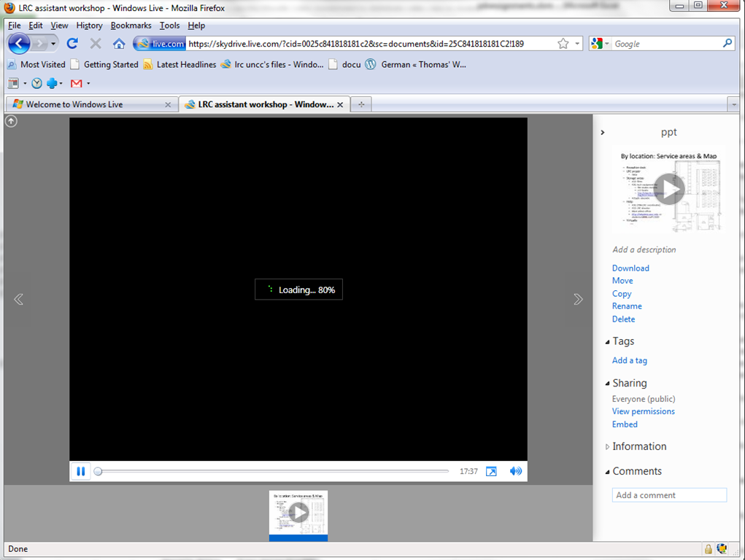Click the Gmail toolbar icon
The height and width of the screenshot is (560, 745).
(x=76, y=83)
